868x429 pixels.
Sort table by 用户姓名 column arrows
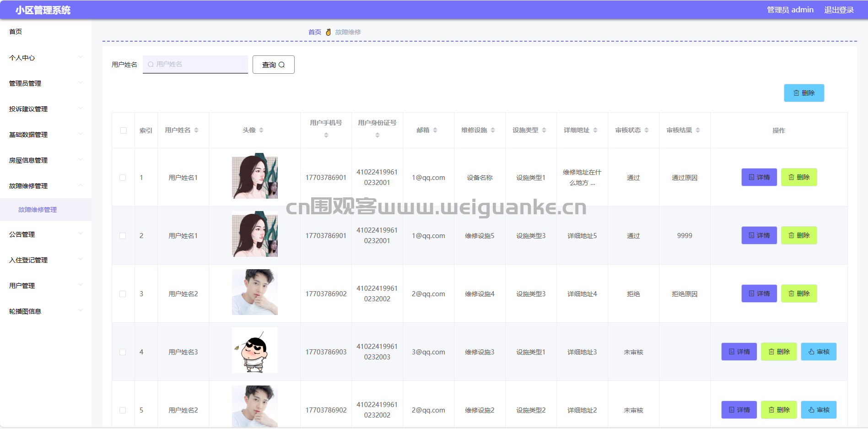pos(196,130)
